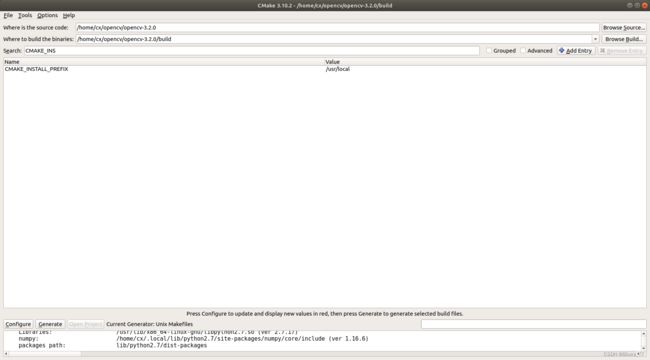
Task: Click the Search field containing CMAKE_INS
Action: click(252, 51)
